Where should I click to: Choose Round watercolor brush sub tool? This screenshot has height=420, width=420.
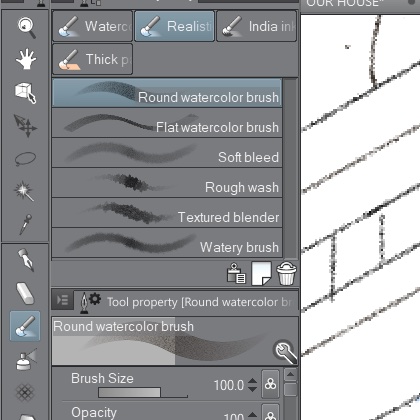(167, 93)
